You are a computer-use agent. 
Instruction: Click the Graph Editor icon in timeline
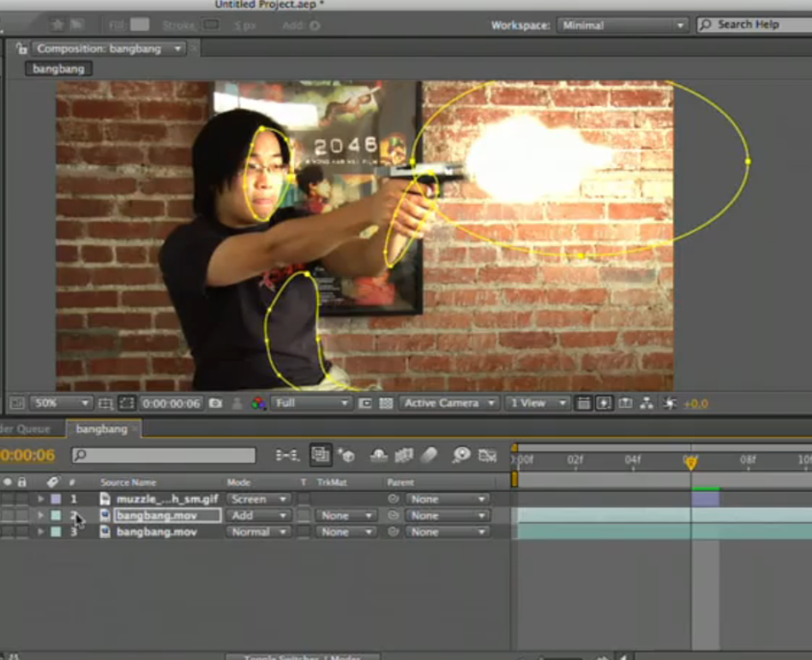487,455
